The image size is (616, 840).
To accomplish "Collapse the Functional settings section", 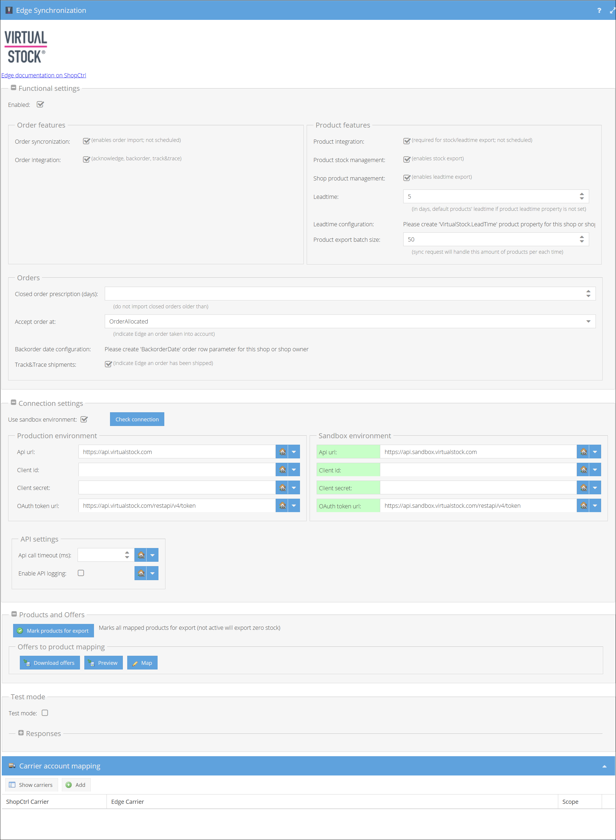I will click(x=13, y=88).
